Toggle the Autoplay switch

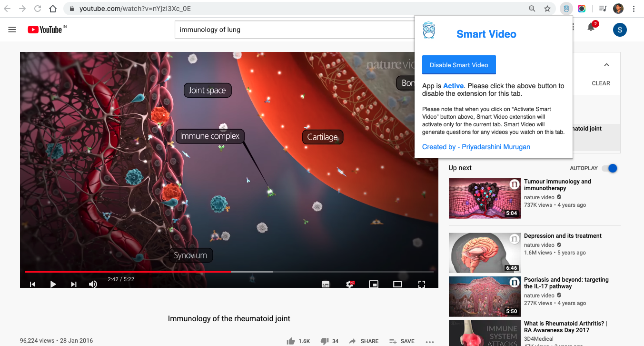(x=610, y=168)
